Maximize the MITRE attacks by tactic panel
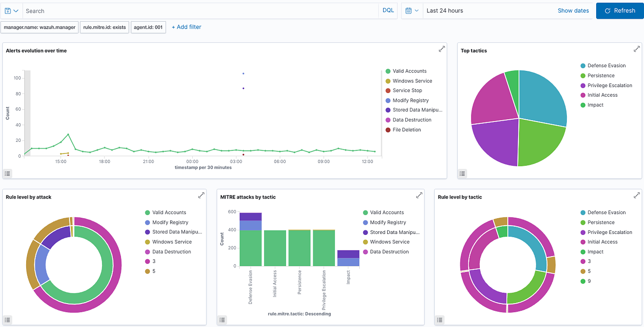This screenshot has height=327, width=644. click(419, 195)
